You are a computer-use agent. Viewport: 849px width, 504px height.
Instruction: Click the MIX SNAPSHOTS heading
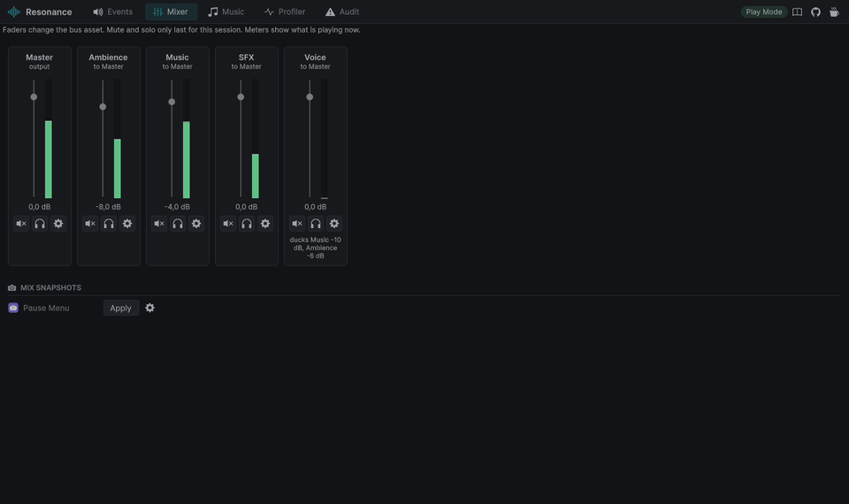coord(51,288)
